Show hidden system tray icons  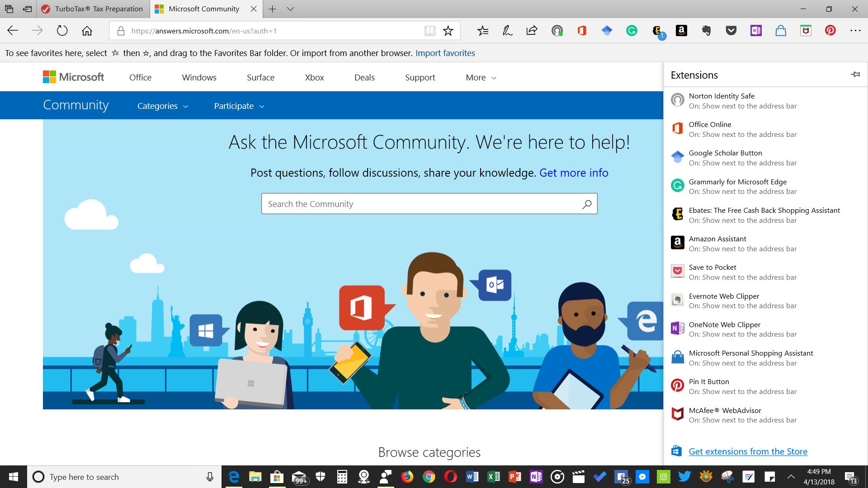tap(791, 477)
